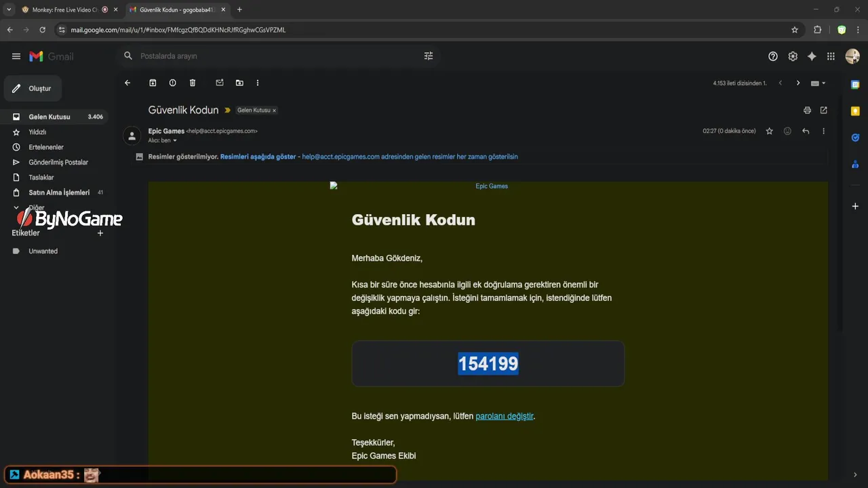Open input tools dropdown in toolbar
Image resolution: width=868 pixels, height=488 pixels.
pyautogui.click(x=818, y=83)
